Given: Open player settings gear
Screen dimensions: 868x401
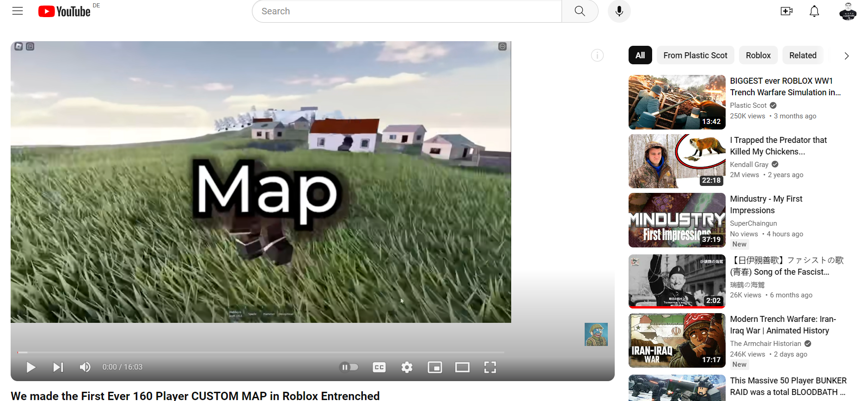Looking at the screenshot, I should (x=407, y=367).
